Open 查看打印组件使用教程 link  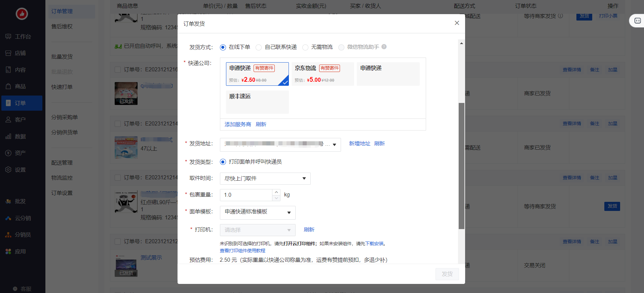point(242,251)
